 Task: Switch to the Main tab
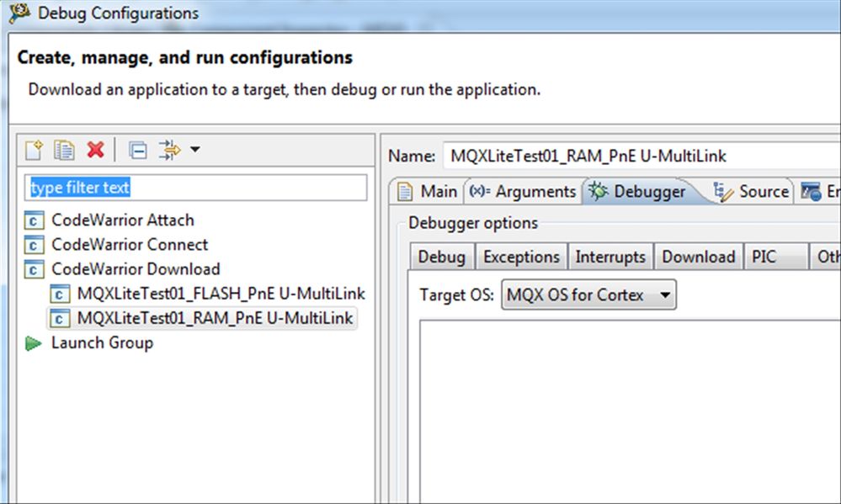427,191
